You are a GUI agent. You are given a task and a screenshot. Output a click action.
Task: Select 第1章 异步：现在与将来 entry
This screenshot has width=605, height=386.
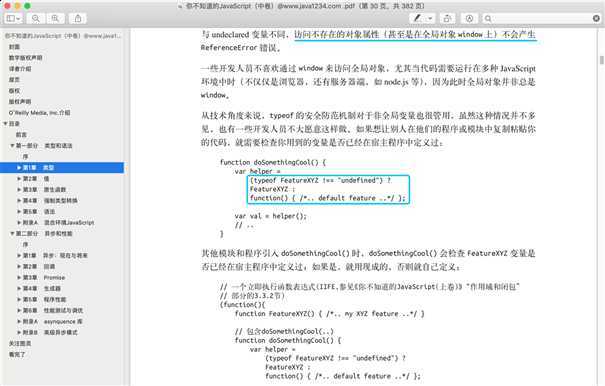click(x=55, y=256)
